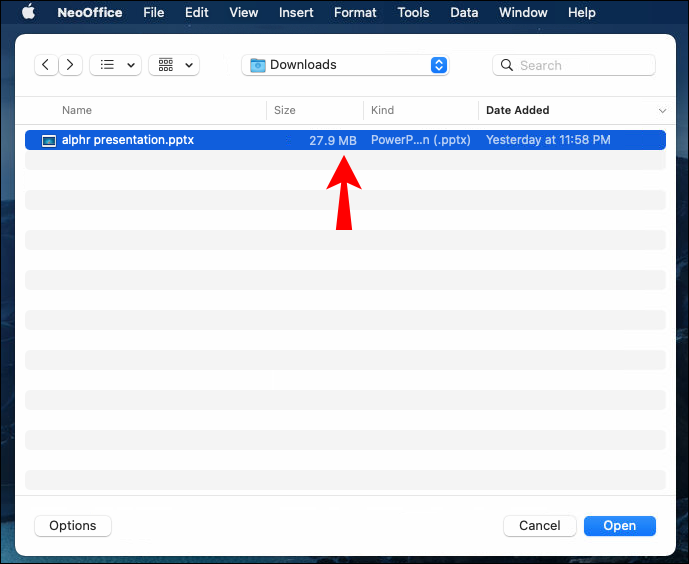This screenshot has width=689, height=564.
Task: Sort by the Size column header
Action: [x=284, y=110]
